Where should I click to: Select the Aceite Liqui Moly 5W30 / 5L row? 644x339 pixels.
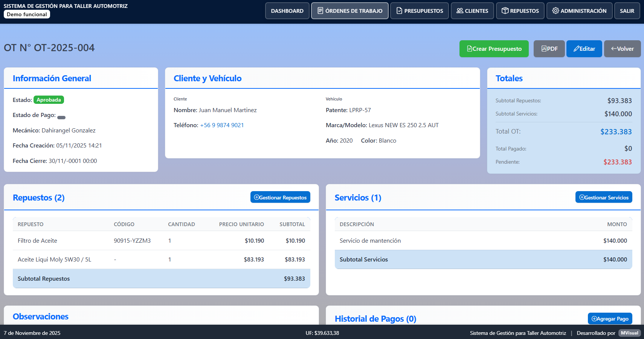tap(162, 260)
